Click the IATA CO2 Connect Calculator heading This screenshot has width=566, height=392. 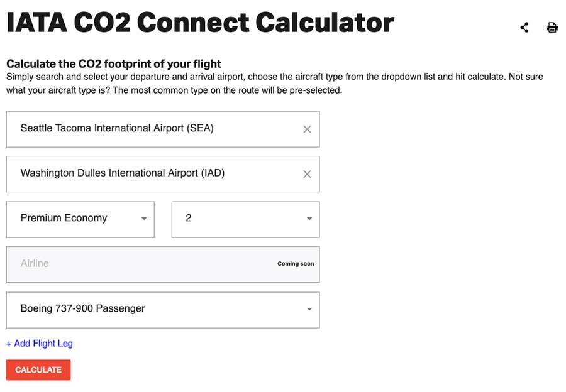[x=201, y=23]
